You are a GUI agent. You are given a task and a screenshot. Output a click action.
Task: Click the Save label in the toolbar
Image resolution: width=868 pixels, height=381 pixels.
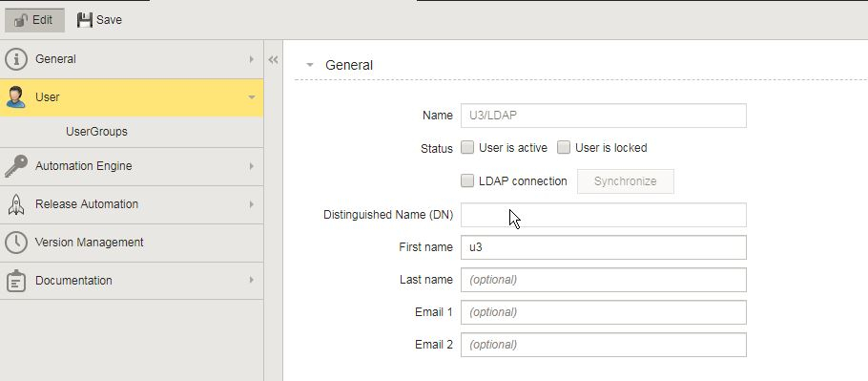point(109,20)
